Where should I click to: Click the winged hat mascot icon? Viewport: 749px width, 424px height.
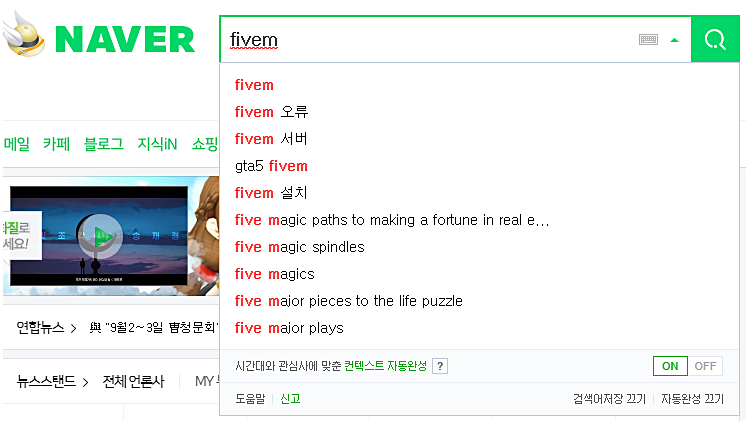[24, 34]
